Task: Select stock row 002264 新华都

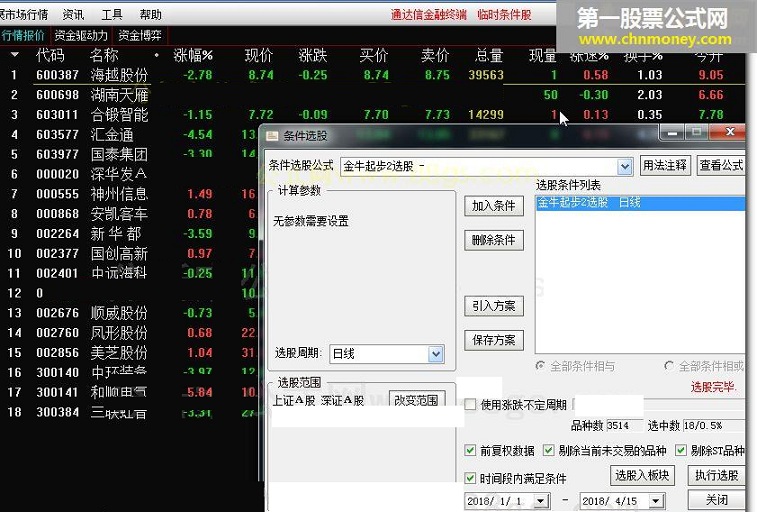Action: click(129, 234)
